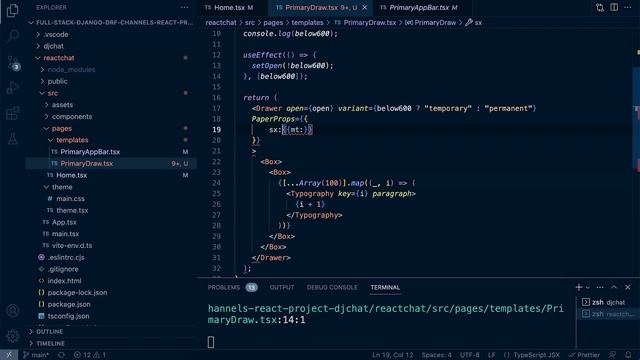Open Source Control view with badge
640x360 pixels.
click(x=13, y=62)
